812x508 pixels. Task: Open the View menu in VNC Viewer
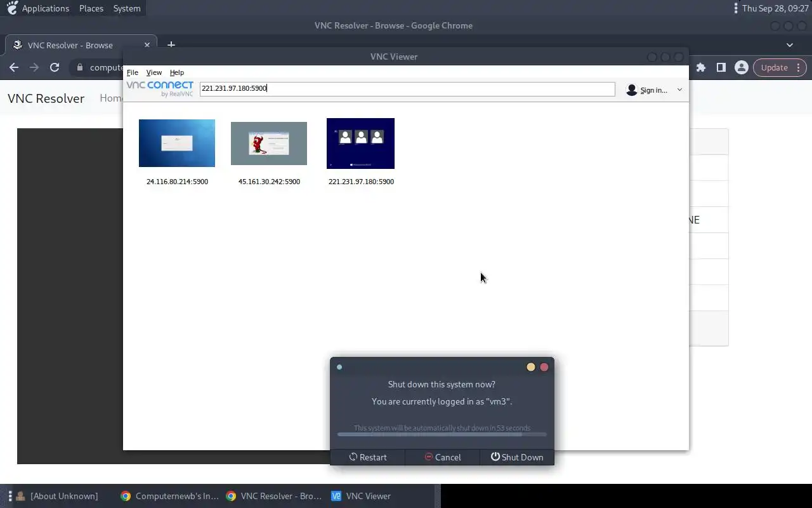pyautogui.click(x=154, y=72)
